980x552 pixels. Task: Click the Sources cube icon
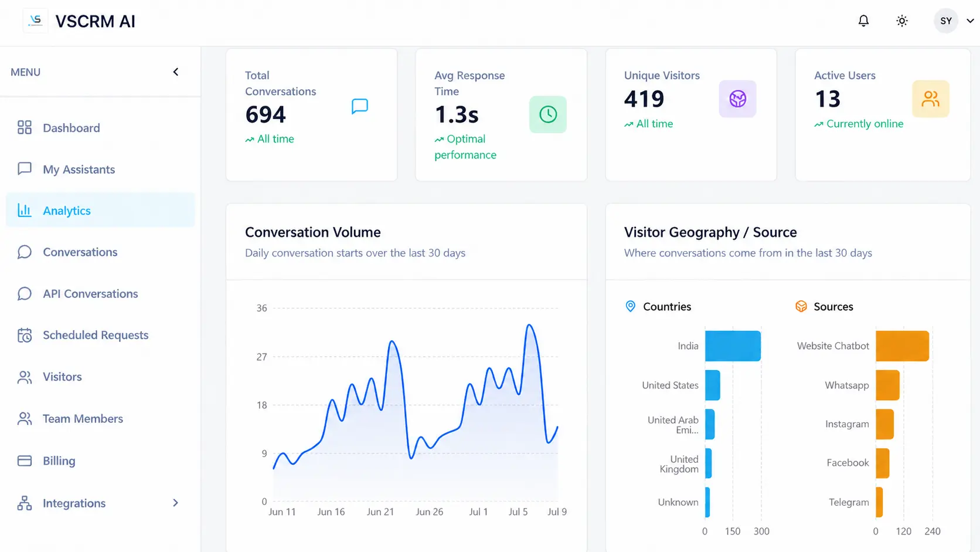click(801, 306)
